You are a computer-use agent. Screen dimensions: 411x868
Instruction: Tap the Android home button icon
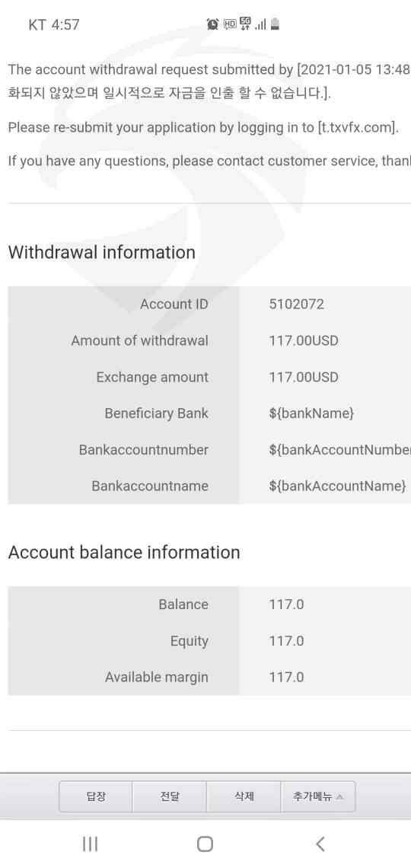(205, 844)
